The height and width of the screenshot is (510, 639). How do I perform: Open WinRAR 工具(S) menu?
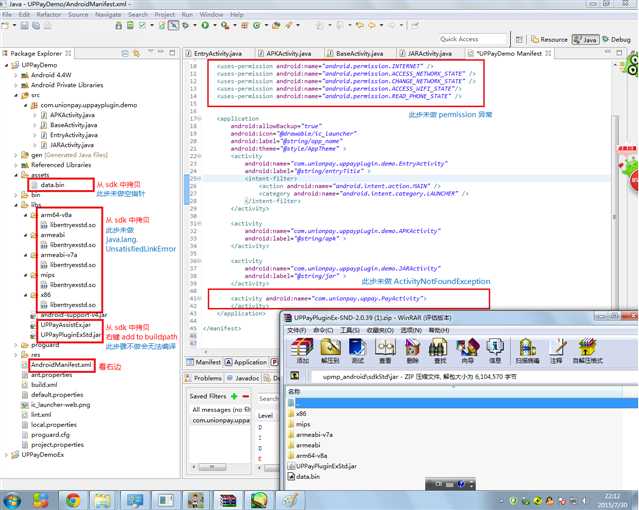350,330
